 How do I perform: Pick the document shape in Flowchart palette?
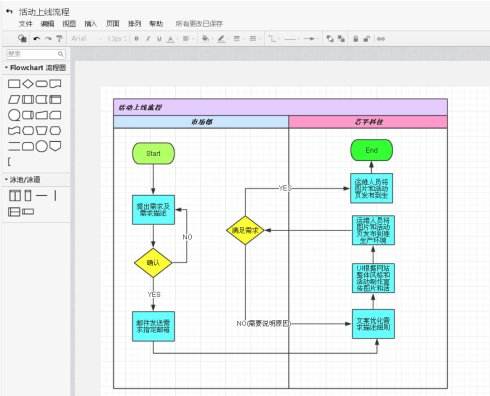click(55, 83)
